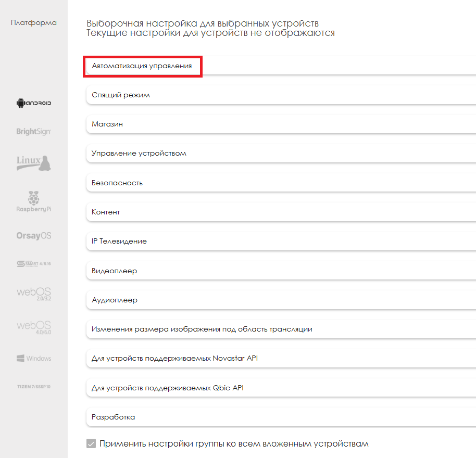The height and width of the screenshot is (458, 476).
Task: Open the Безопасность settings section
Action: point(117,183)
